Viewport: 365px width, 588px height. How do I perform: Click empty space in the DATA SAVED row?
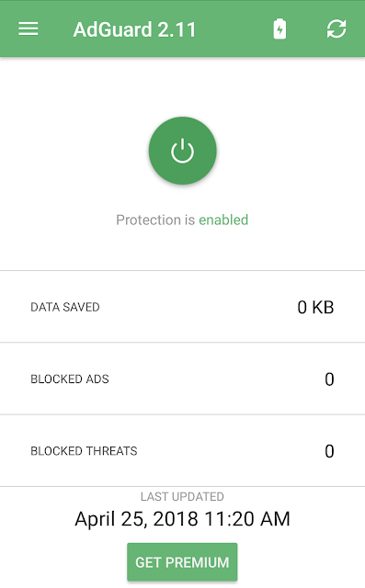pos(199,307)
